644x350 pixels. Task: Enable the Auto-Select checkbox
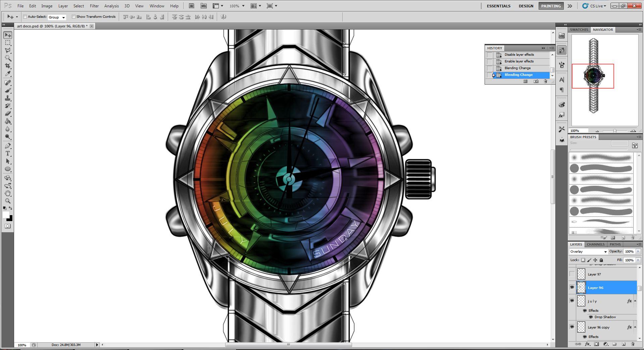(25, 17)
